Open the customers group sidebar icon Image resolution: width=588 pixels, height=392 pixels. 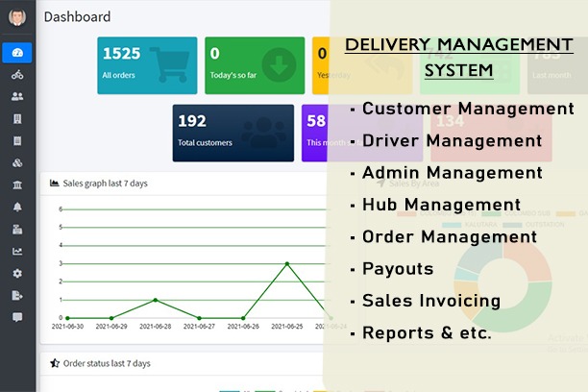[x=17, y=96]
